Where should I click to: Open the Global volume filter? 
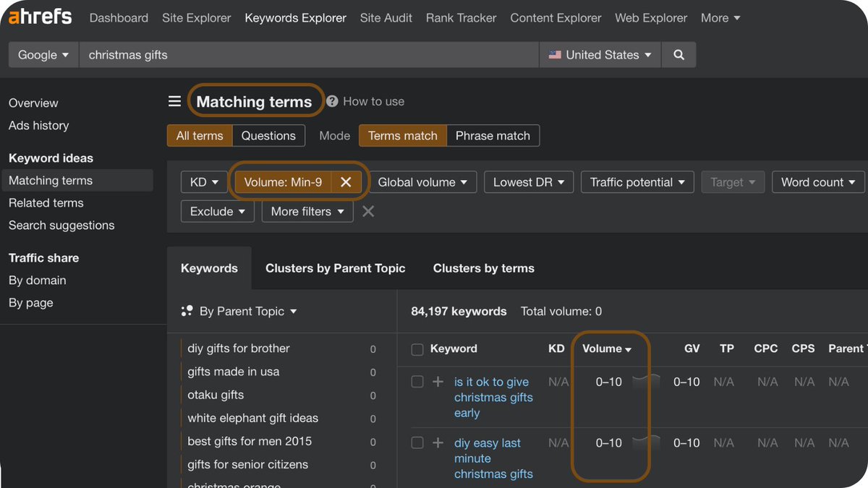422,182
